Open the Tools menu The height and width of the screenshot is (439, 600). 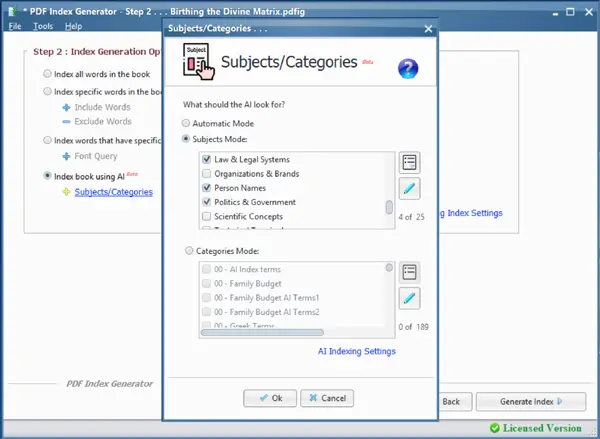click(43, 26)
